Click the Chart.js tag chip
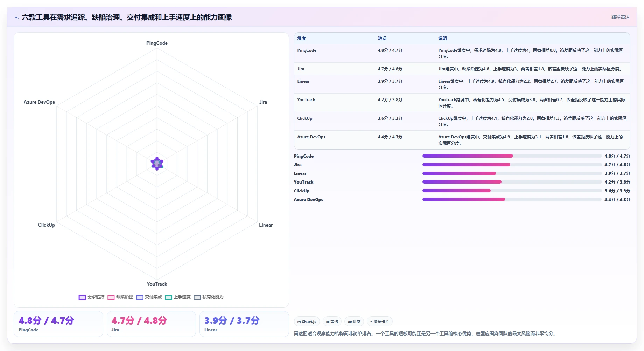This screenshot has height=351, width=644. (307, 322)
